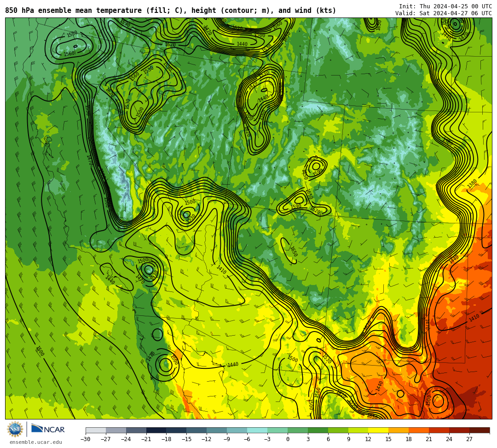Open the ensemble.ucar.edu link text
The height and width of the screenshot is (448, 497).
(x=36, y=442)
